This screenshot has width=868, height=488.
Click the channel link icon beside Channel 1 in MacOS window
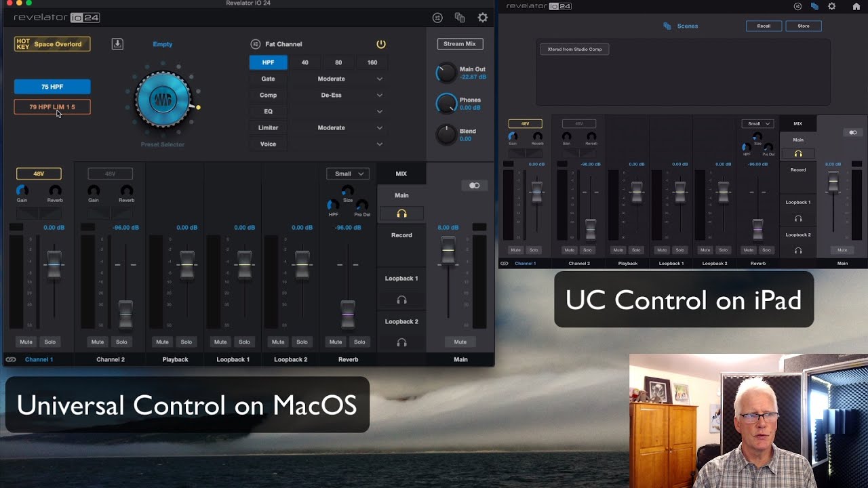click(x=11, y=359)
